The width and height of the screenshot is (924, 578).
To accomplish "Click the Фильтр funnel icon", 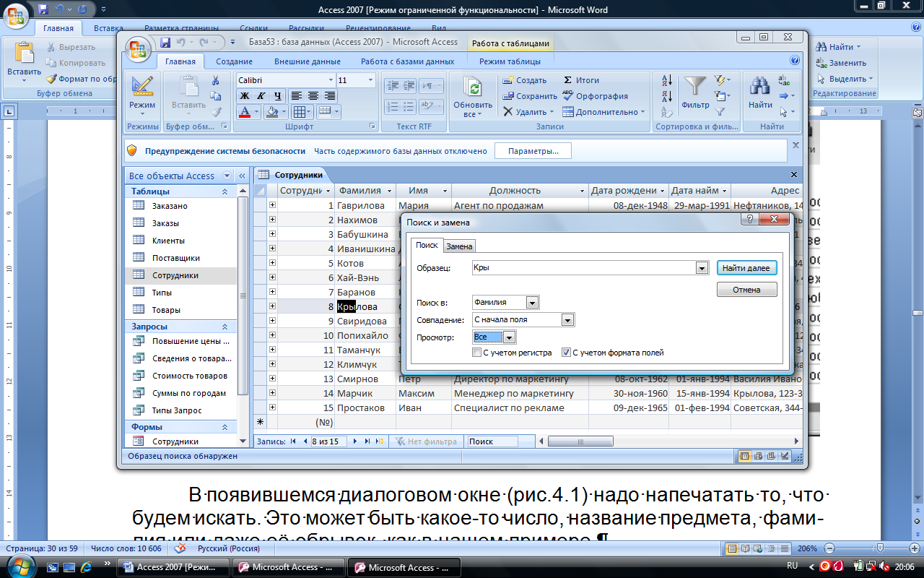I will coord(695,92).
